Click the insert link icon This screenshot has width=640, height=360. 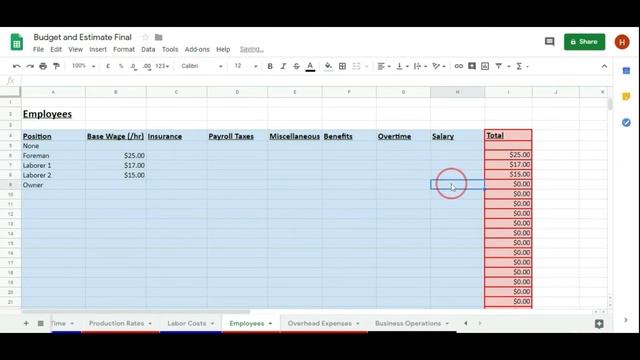(458, 66)
